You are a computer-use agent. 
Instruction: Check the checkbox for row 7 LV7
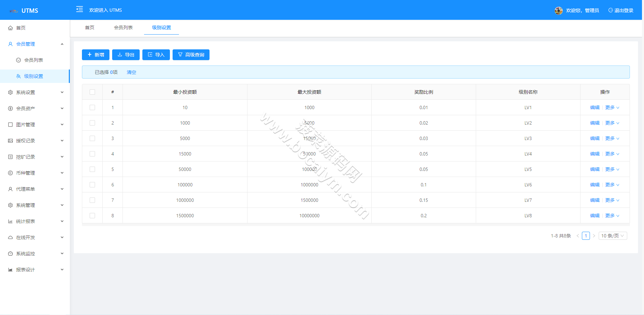(x=92, y=200)
